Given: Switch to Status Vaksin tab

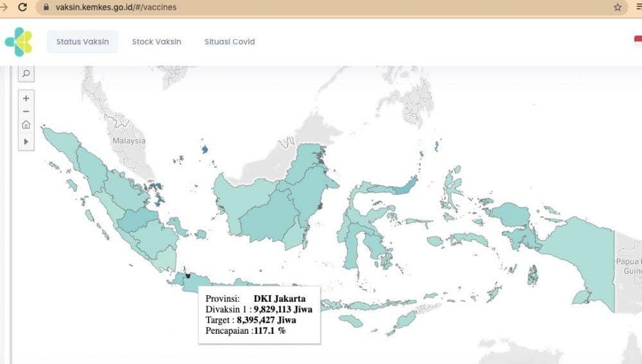Looking at the screenshot, I should 82,42.
